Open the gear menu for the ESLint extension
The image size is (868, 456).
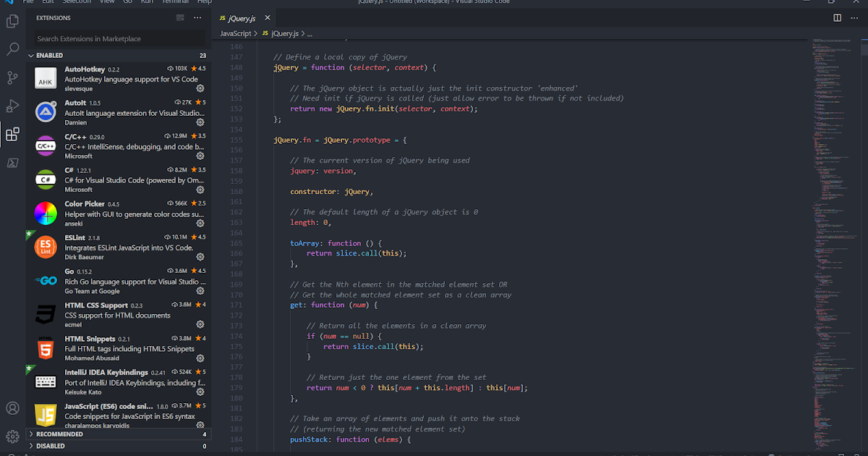(x=200, y=257)
